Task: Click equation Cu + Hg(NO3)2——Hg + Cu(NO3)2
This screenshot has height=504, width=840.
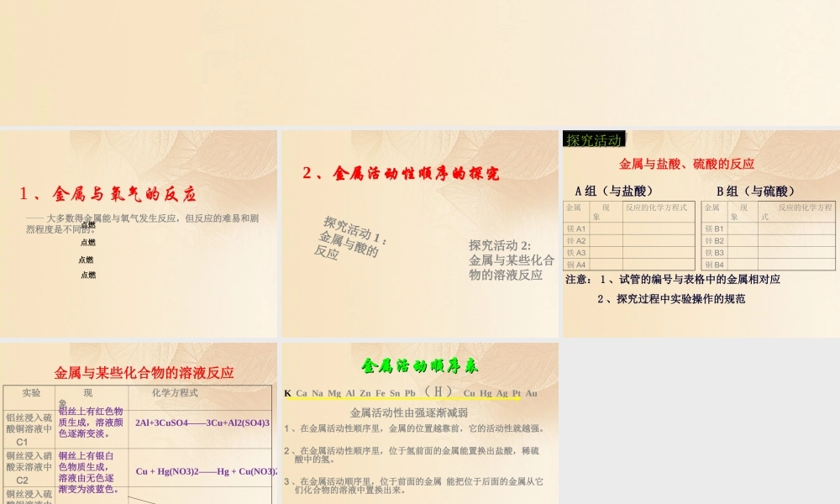Action: pos(207,471)
